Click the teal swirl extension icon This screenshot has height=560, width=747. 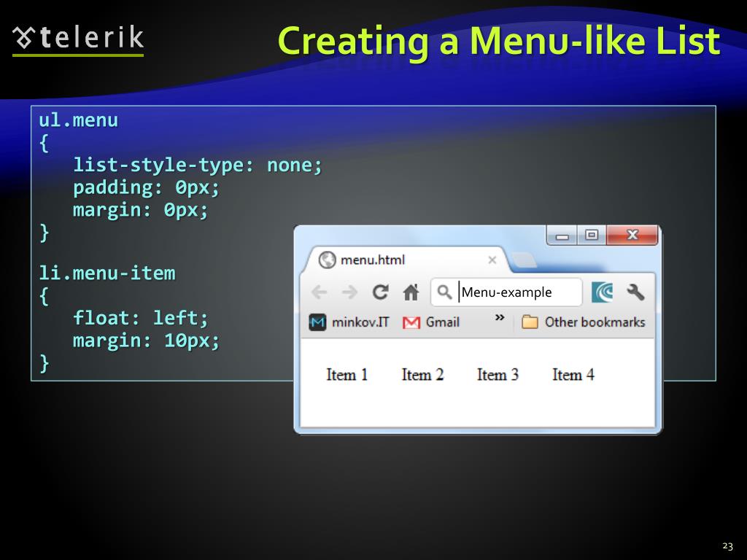click(602, 292)
